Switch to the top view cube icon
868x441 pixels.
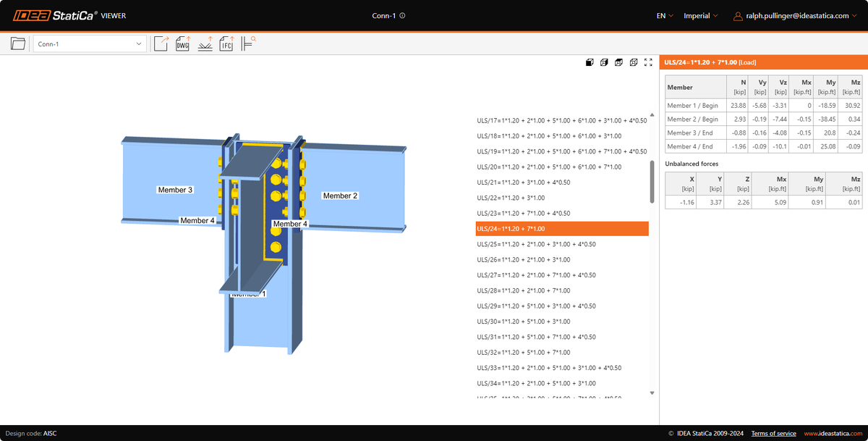tap(618, 62)
